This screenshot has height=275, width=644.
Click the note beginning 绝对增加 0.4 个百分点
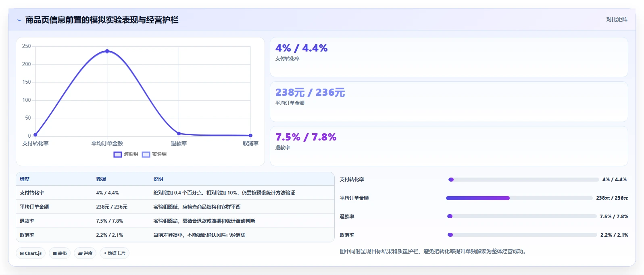pyautogui.click(x=224, y=193)
